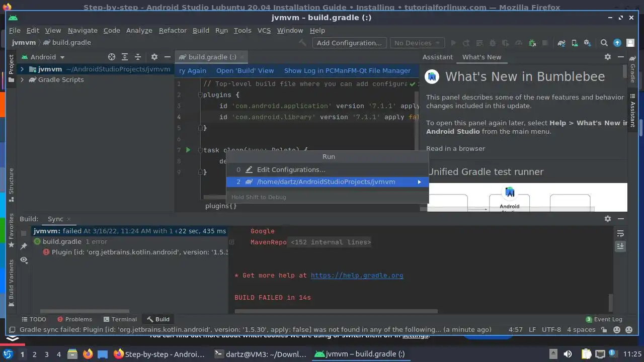Open the UTF-8 encoding selector
Image resolution: width=644 pixels, height=362 pixels.
[551, 330]
